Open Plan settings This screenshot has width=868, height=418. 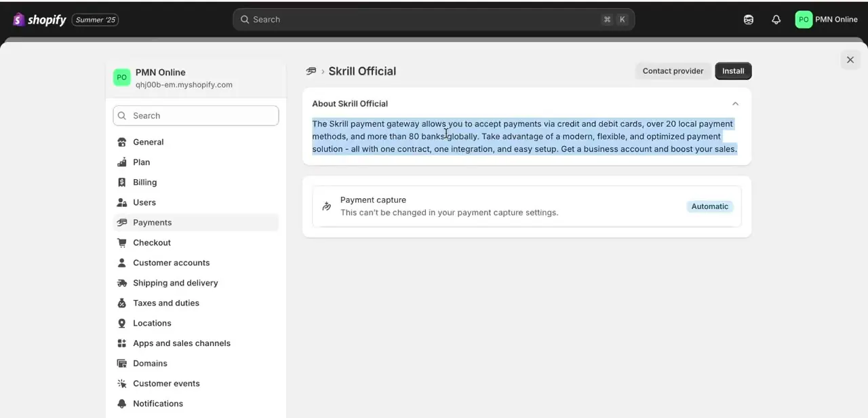[x=196, y=162]
